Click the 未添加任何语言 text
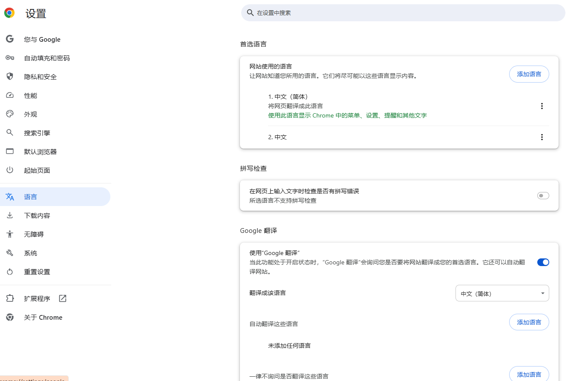Screen dimensions: 588x381 click(289, 346)
